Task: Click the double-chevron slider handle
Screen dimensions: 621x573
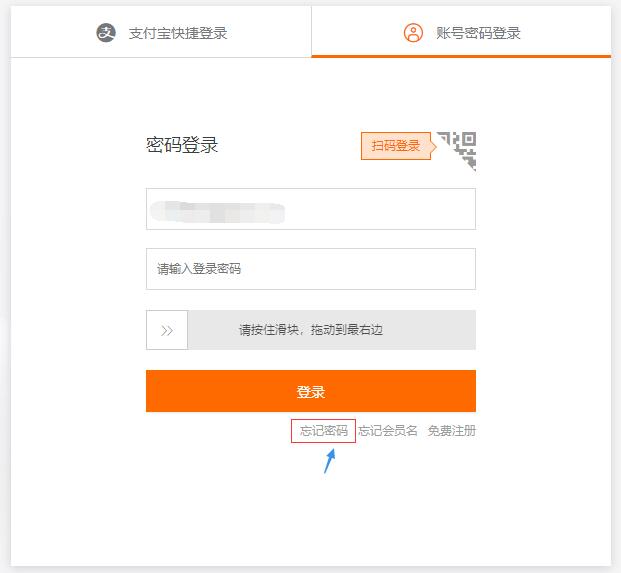Action: tap(167, 330)
